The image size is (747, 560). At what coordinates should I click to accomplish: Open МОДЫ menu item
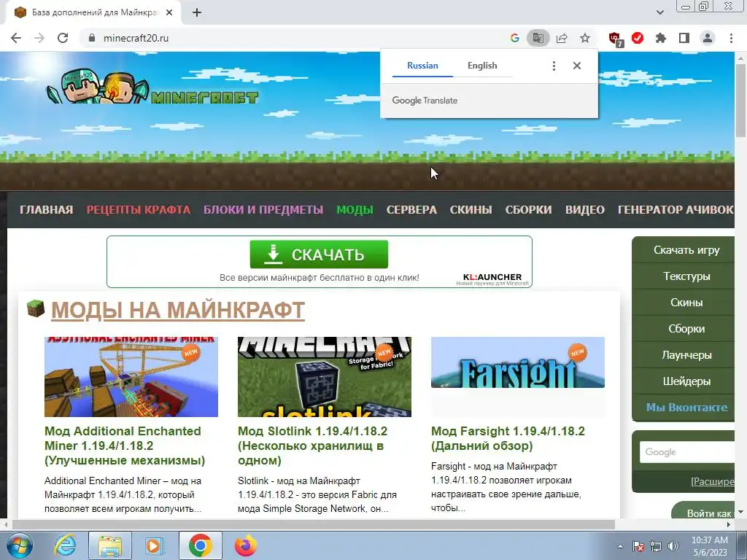point(355,210)
